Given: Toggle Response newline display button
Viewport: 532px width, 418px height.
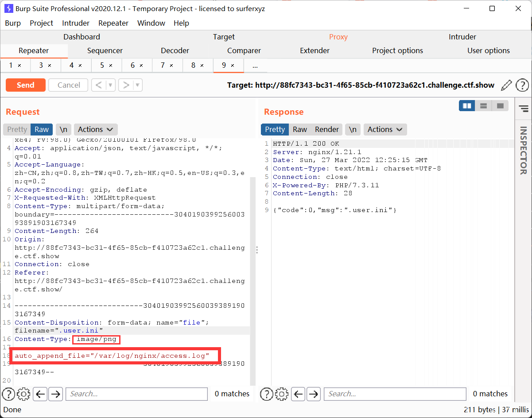Looking at the screenshot, I should pyautogui.click(x=353, y=129).
